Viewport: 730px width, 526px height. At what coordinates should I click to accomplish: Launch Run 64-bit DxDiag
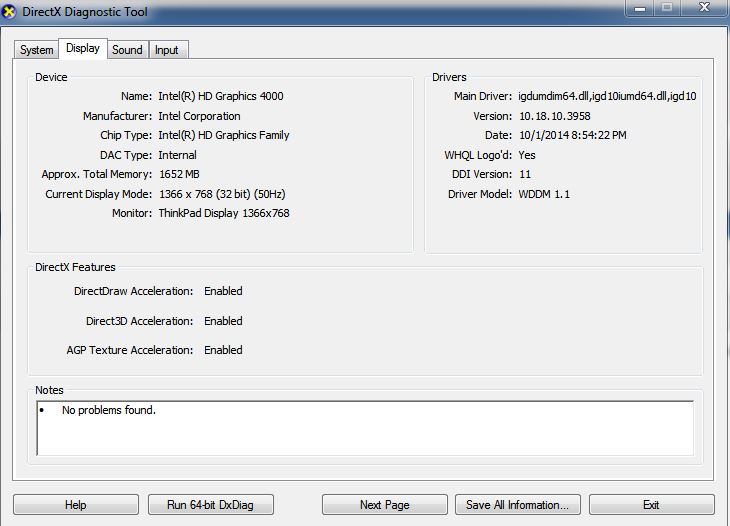click(210, 505)
